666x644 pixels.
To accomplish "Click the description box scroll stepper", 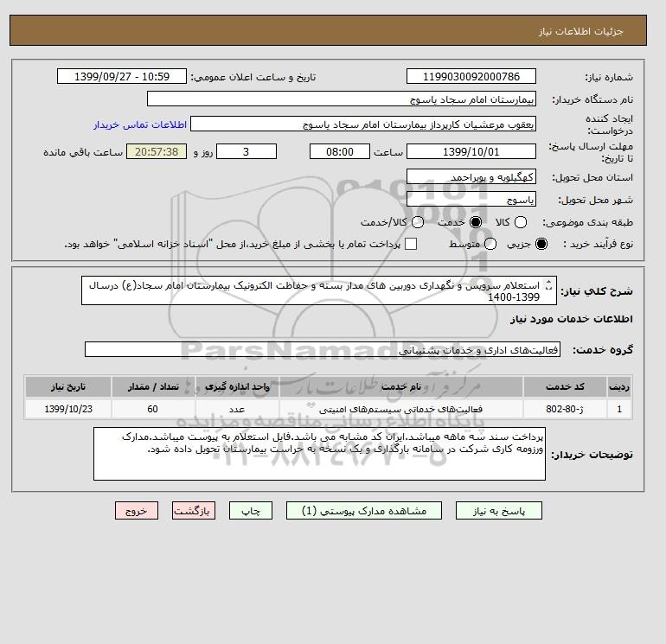I will [548, 285].
